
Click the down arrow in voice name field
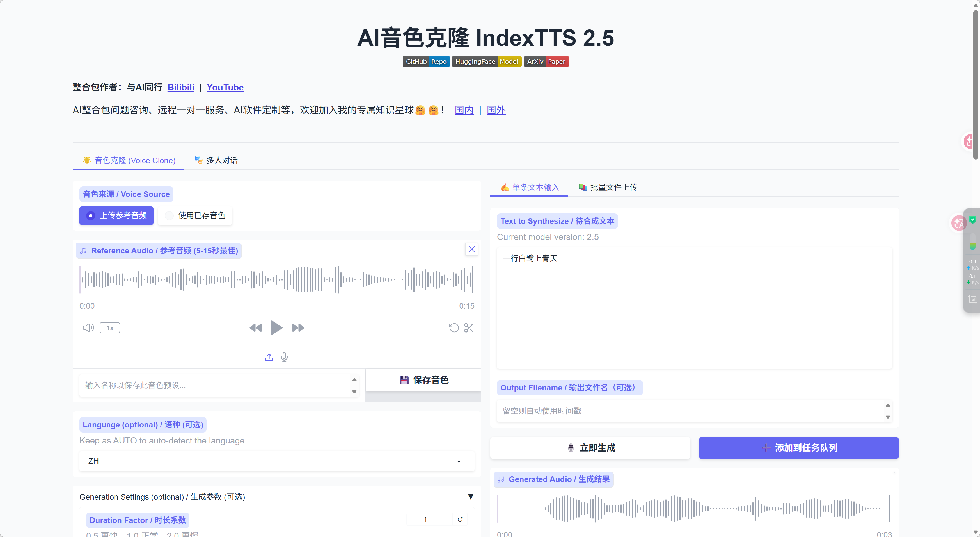click(354, 392)
